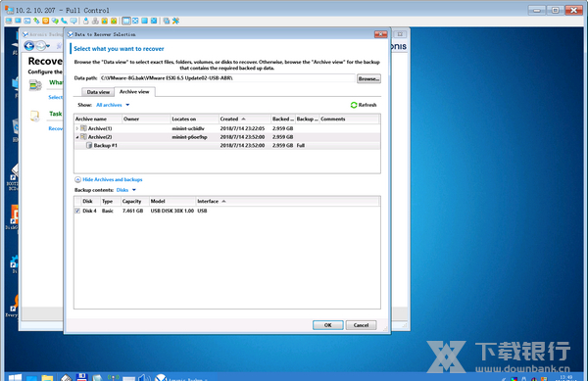Open the text chat bubbles icon

pyautogui.click(x=55, y=21)
